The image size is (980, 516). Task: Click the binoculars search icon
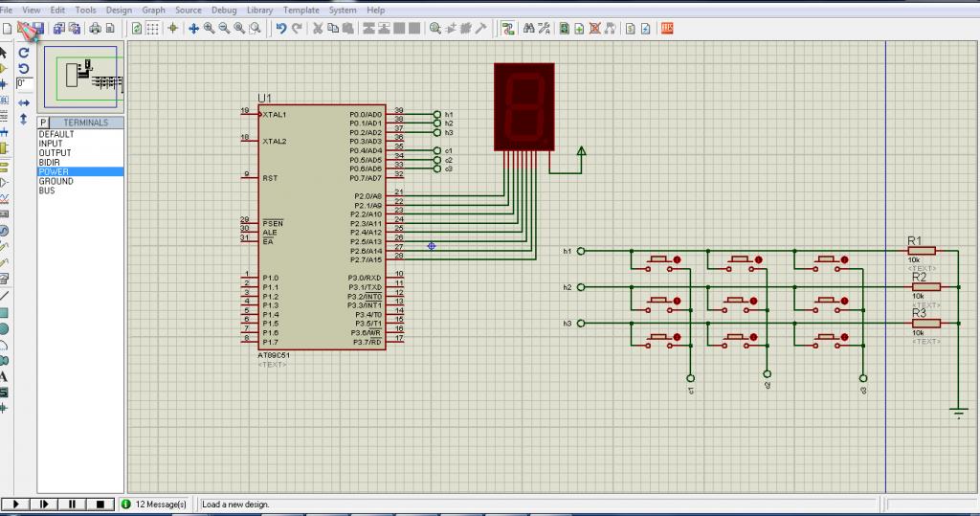[527, 29]
